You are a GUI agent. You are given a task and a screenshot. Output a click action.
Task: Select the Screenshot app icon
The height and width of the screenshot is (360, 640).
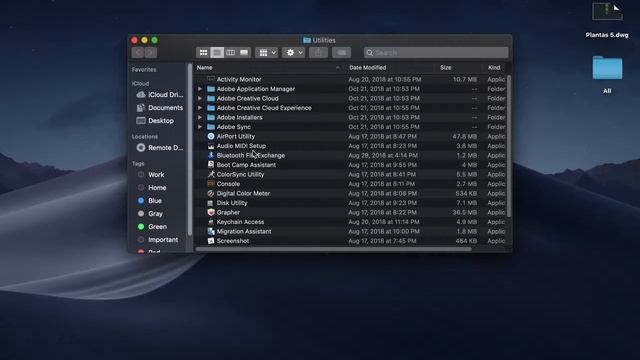click(211, 241)
